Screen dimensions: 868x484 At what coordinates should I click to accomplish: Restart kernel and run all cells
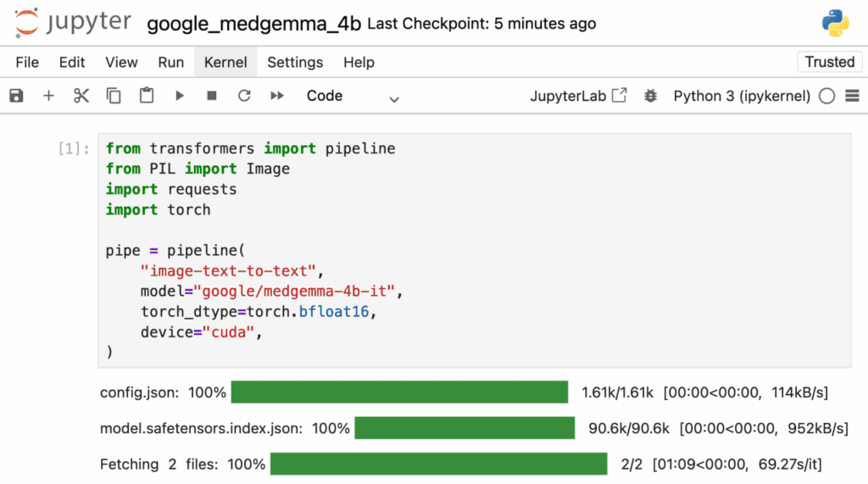click(277, 96)
